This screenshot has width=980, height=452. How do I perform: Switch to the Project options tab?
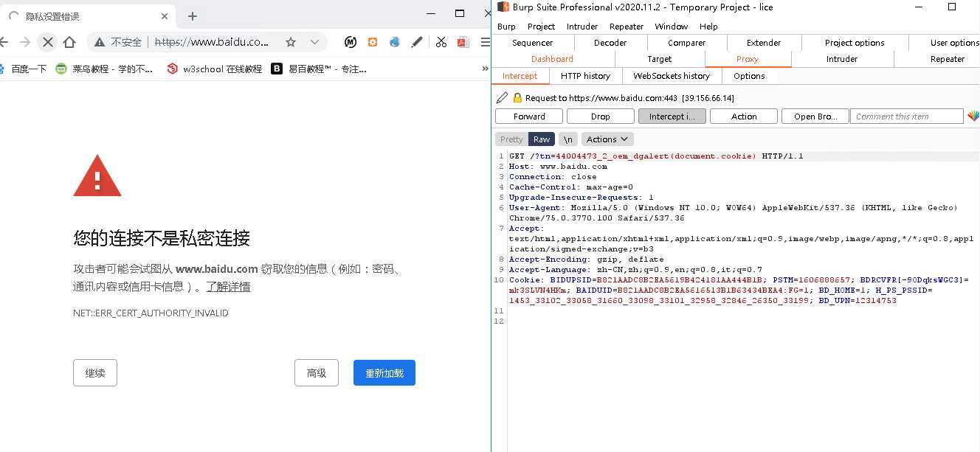click(855, 43)
